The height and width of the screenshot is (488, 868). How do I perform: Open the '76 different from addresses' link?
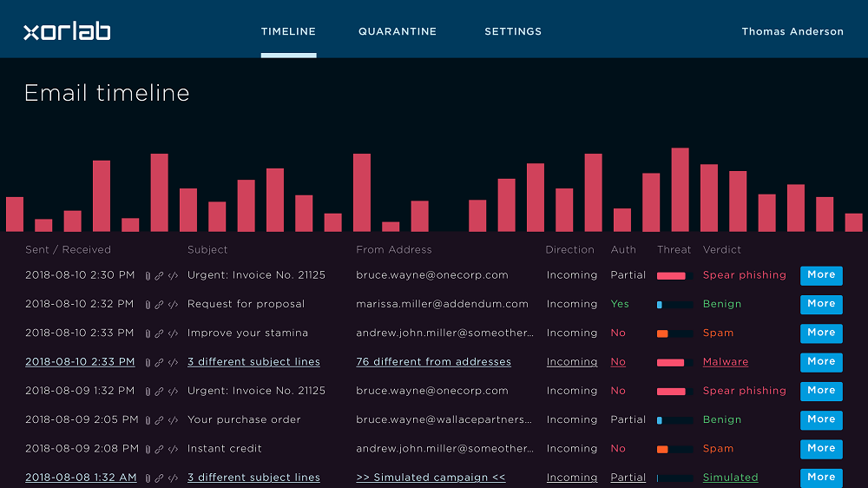[x=433, y=362]
